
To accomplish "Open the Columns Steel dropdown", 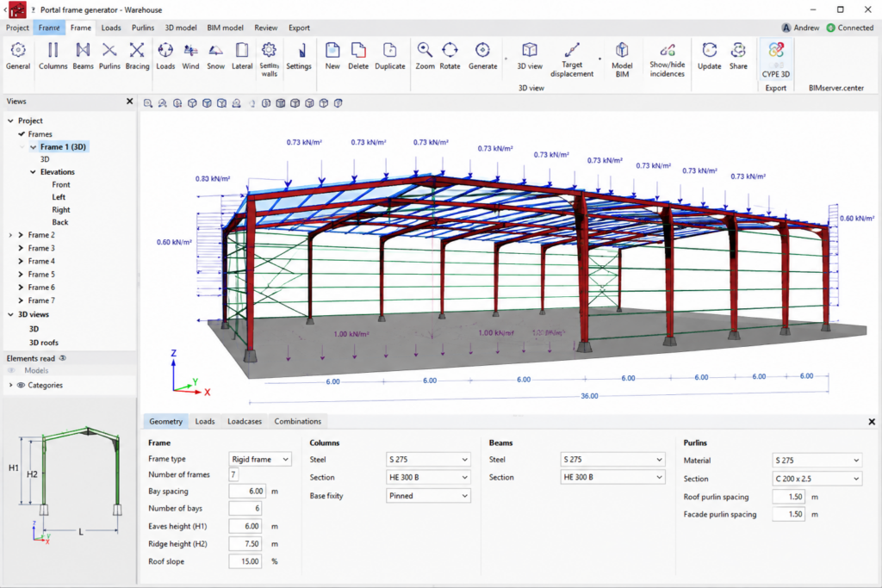I will pyautogui.click(x=428, y=459).
